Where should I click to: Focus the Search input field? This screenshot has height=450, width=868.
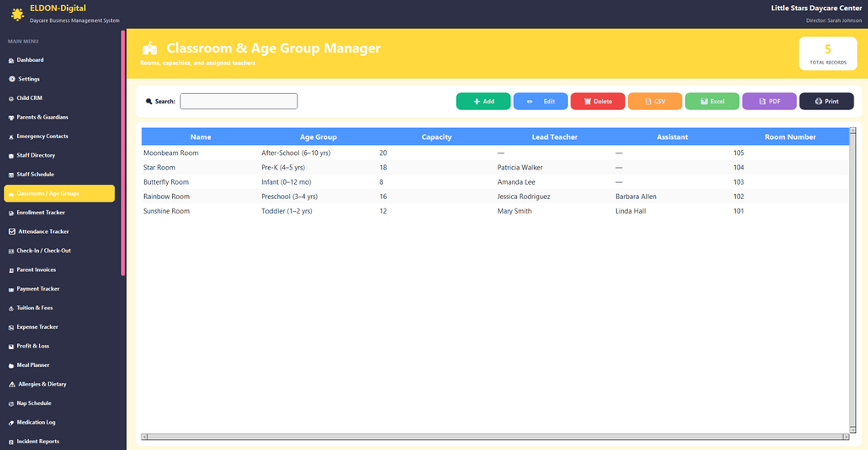tap(238, 102)
